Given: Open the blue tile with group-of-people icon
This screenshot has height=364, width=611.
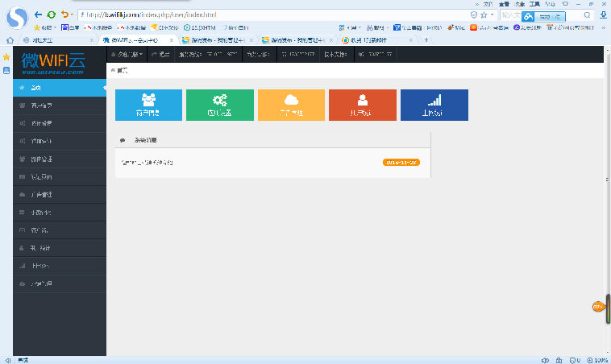Looking at the screenshot, I should [148, 105].
